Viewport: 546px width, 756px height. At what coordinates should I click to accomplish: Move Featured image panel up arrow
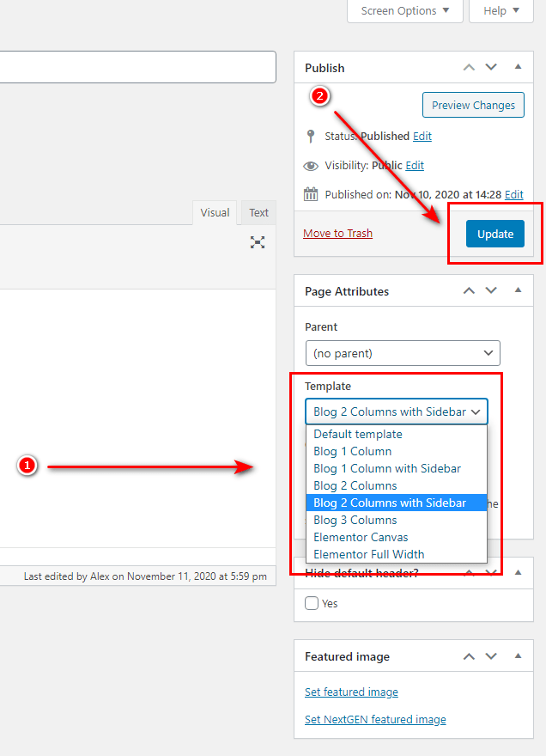click(x=469, y=656)
